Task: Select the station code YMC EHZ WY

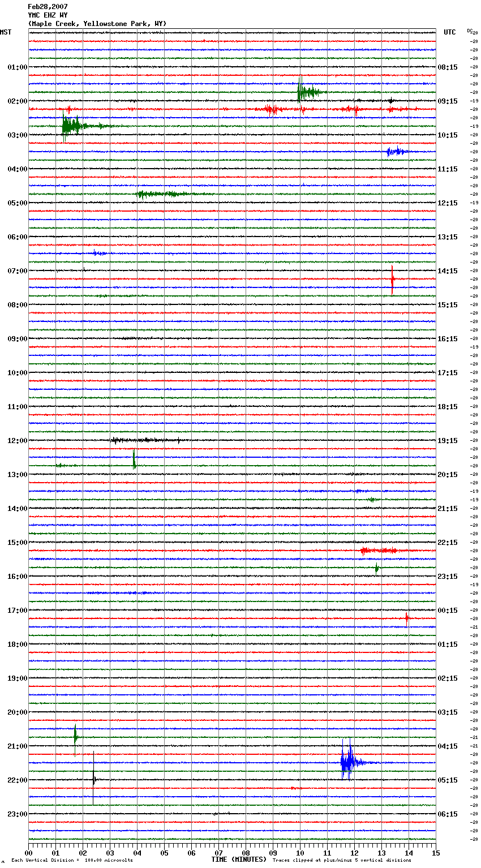Action: pyautogui.click(x=48, y=15)
